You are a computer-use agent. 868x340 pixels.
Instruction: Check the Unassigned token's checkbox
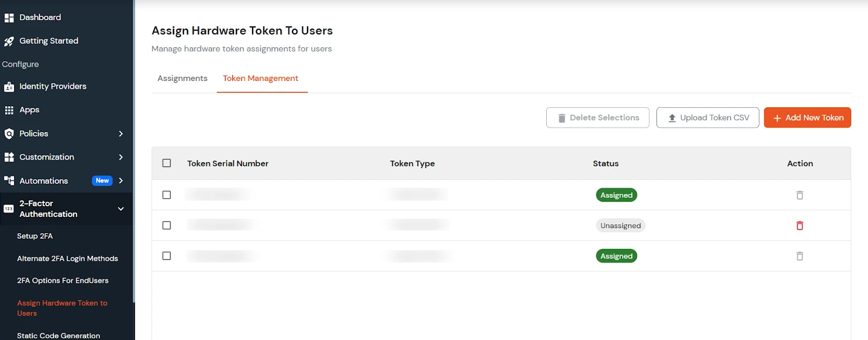[167, 225]
